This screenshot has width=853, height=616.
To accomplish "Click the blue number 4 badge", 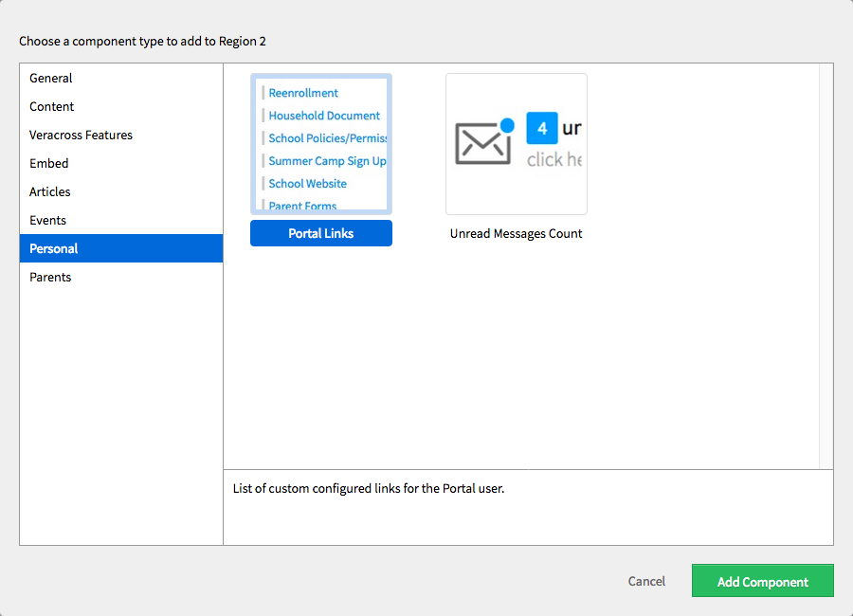I will [542, 129].
